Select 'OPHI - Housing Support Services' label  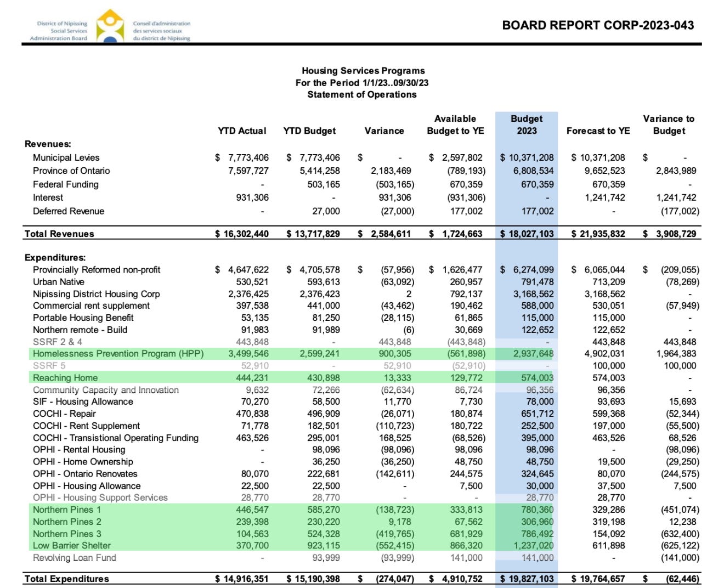click(100, 497)
